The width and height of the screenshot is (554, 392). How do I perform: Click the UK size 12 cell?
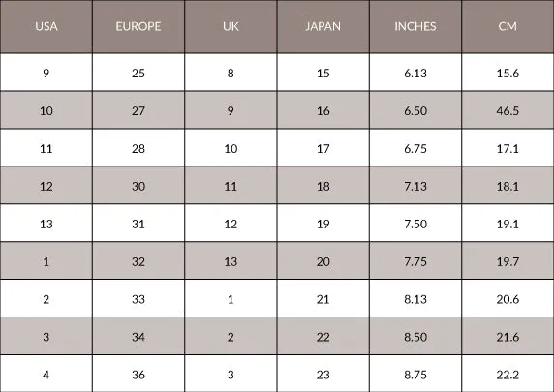[231, 224]
